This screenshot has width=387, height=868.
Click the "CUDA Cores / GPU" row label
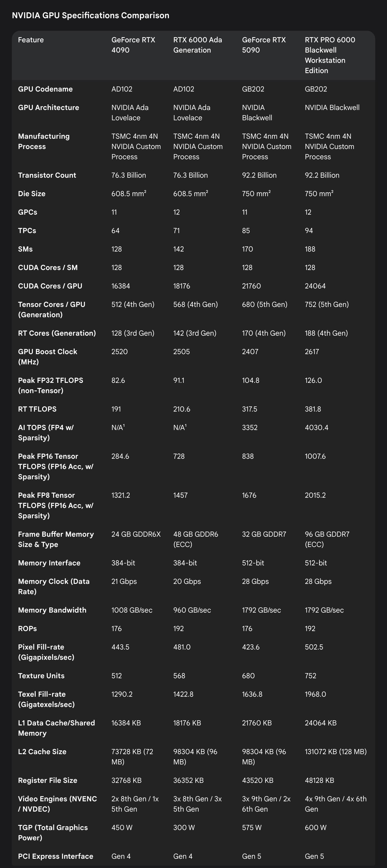(50, 286)
